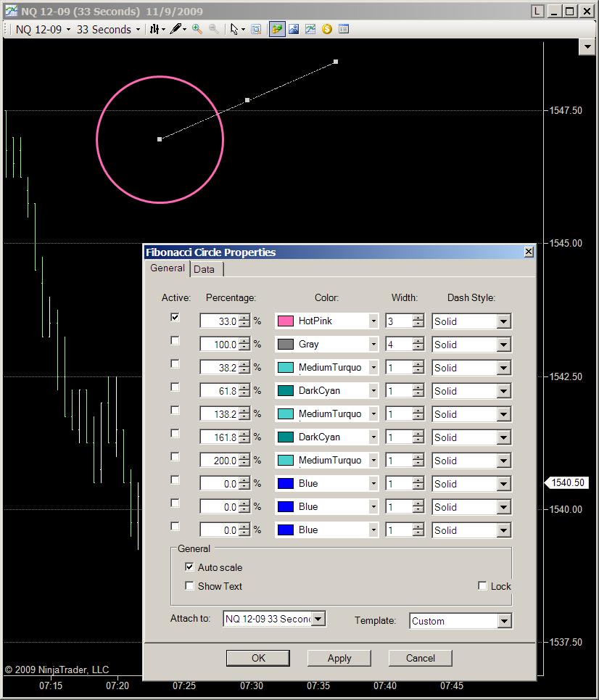Enable the Show Text checkbox

pos(189,585)
